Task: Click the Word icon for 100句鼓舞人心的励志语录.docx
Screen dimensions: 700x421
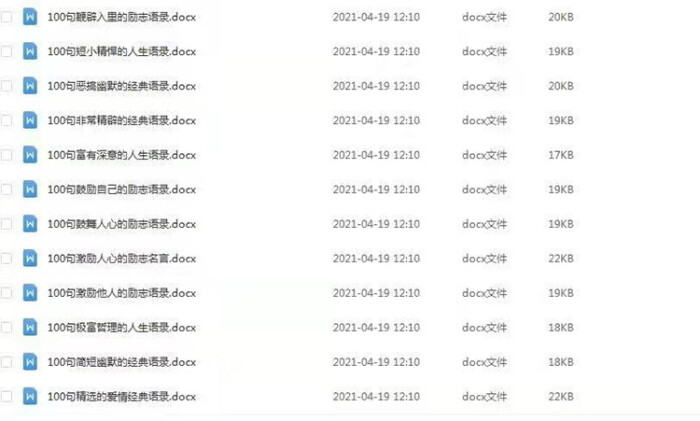Action: 30,224
